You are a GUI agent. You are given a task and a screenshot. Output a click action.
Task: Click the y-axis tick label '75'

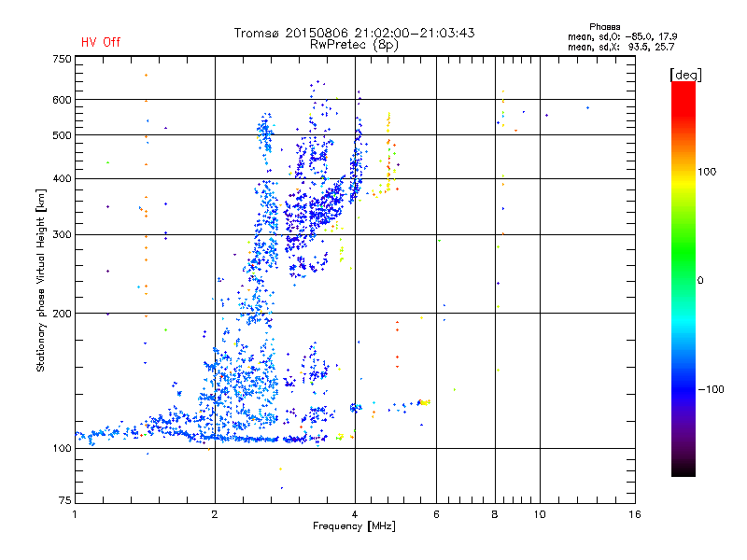coord(65,500)
